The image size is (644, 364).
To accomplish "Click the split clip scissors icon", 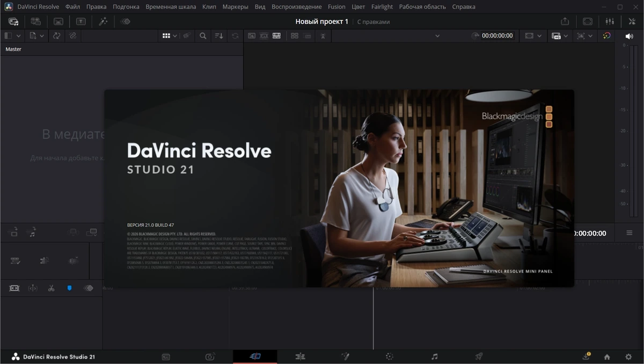I will click(x=51, y=288).
